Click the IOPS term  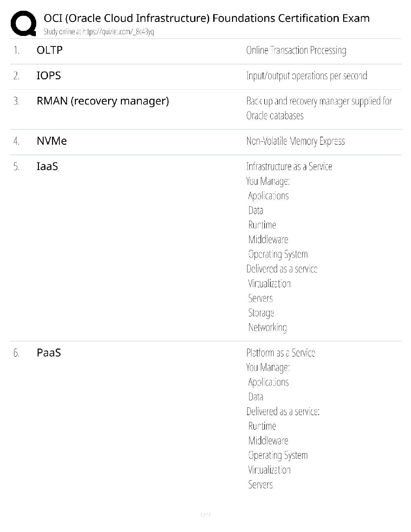pos(49,76)
